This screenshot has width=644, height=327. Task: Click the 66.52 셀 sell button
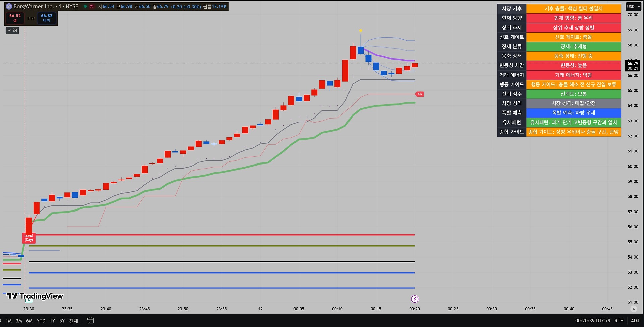tap(15, 18)
